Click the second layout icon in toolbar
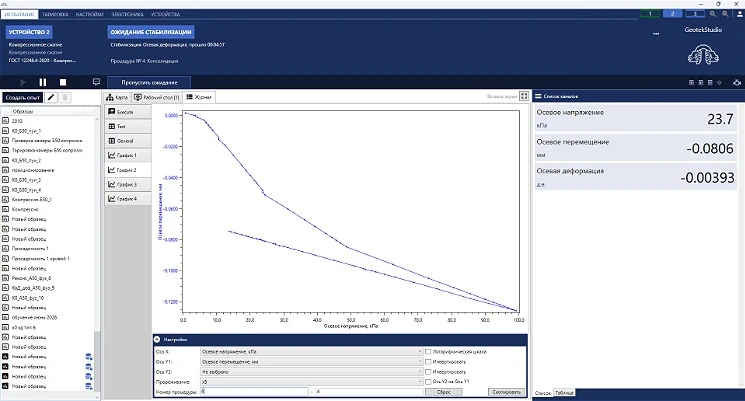The image size is (745, 401). 701,83
